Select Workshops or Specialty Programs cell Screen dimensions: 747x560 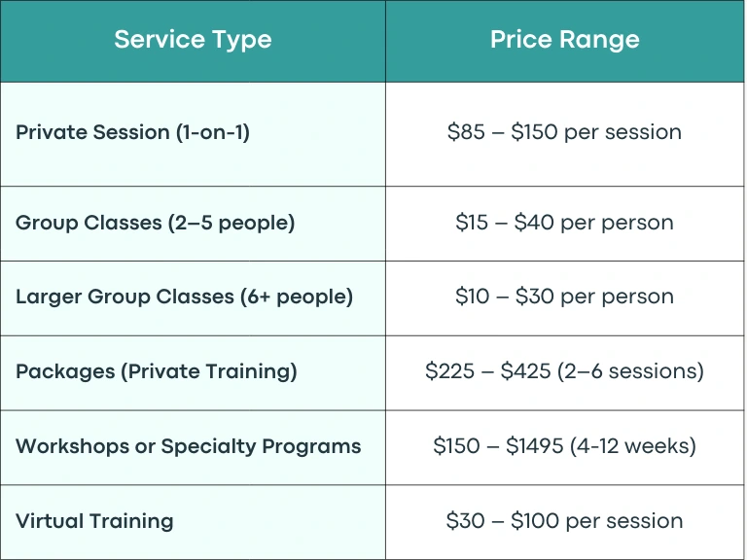pyautogui.click(x=193, y=447)
